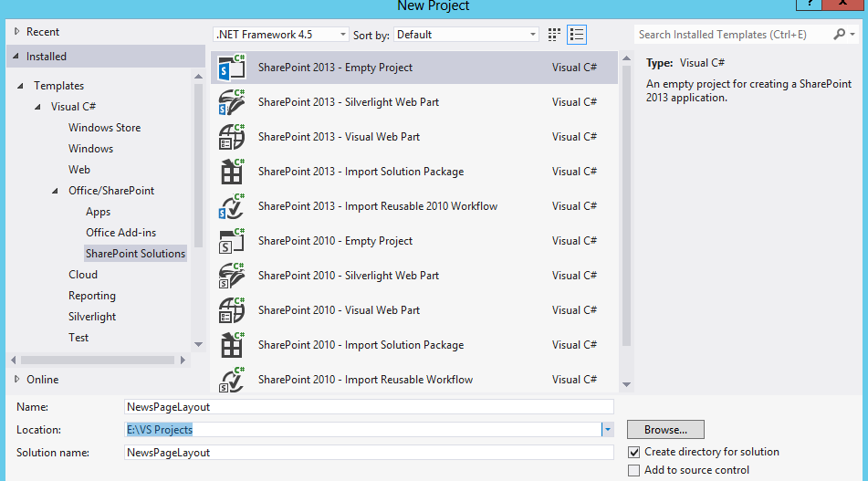
Task: Click SharePoint 2010 Empty Project template icon
Action: [x=232, y=241]
